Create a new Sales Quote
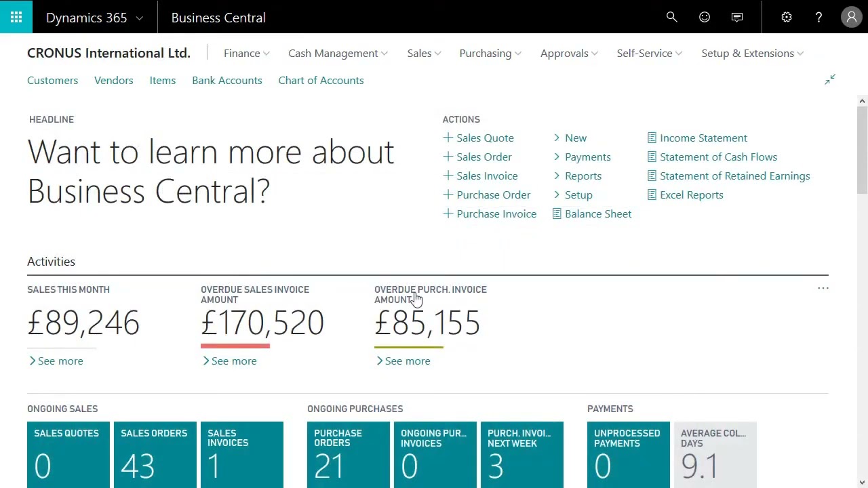 (485, 138)
